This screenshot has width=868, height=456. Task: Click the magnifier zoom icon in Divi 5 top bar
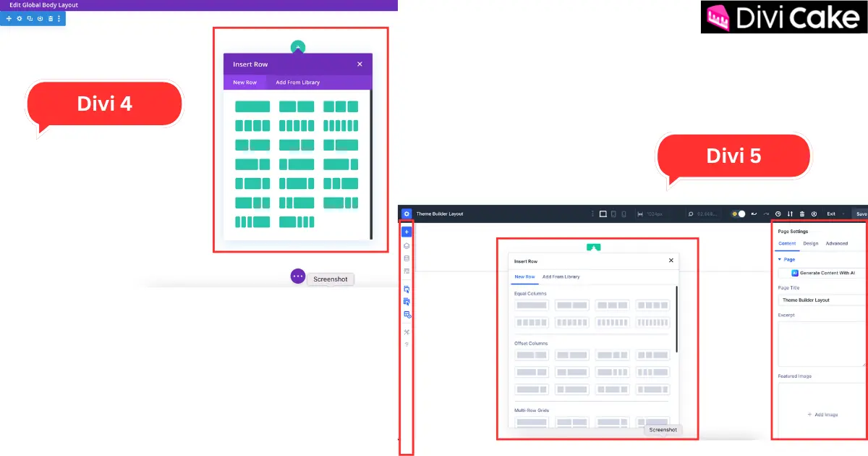pyautogui.click(x=691, y=214)
